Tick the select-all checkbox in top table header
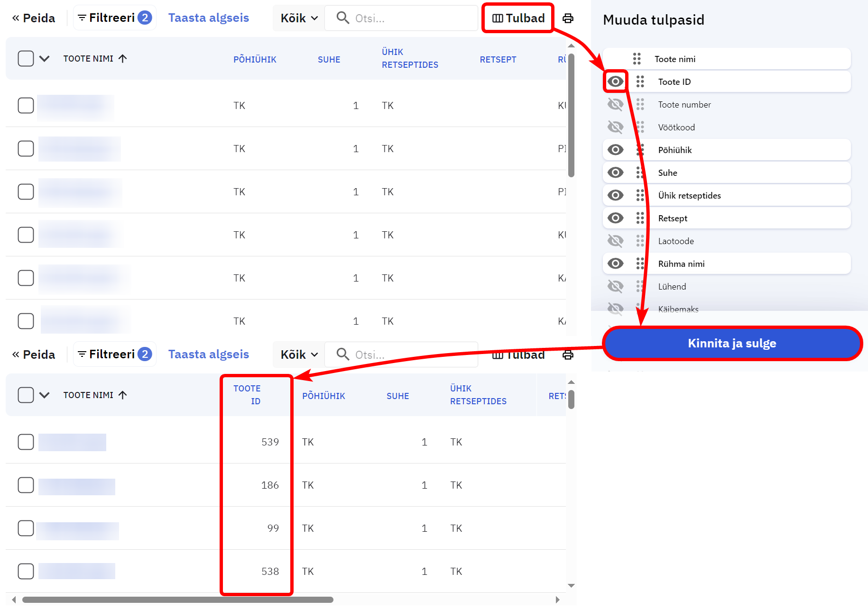The width and height of the screenshot is (868, 609). coord(26,59)
